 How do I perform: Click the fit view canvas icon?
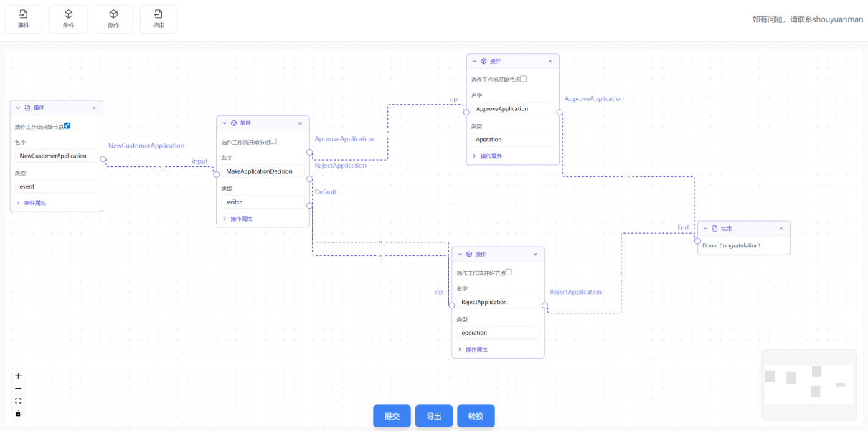(18, 401)
